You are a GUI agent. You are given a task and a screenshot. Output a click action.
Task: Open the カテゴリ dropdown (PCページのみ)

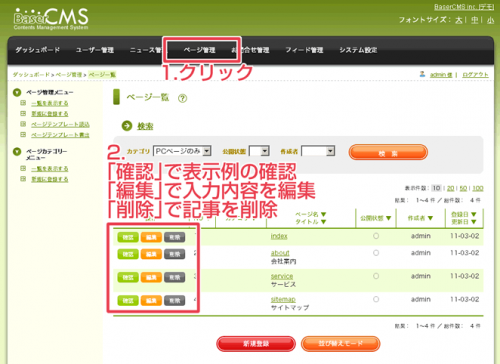182,151
